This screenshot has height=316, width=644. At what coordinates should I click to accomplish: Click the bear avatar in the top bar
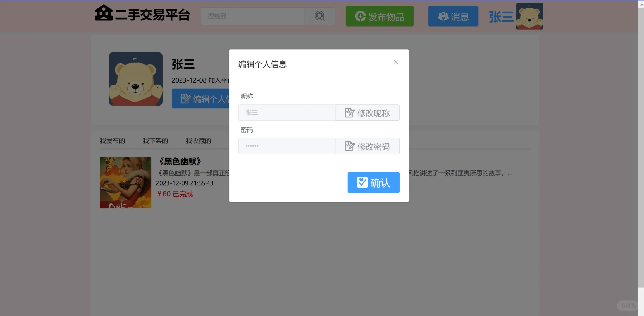point(529,16)
